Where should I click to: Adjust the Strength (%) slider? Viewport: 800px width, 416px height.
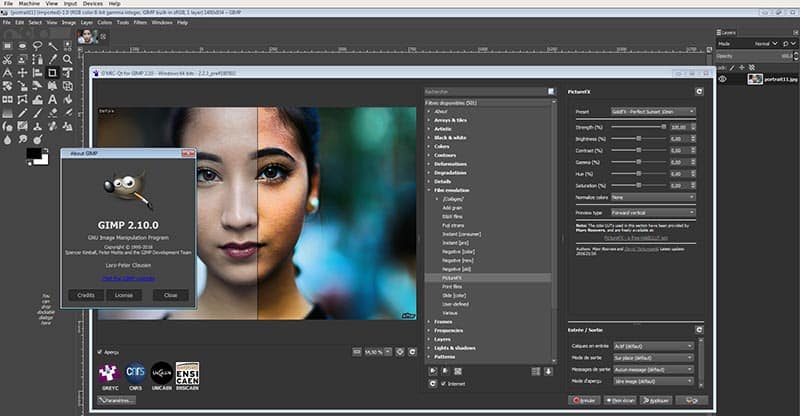pyautogui.click(x=639, y=127)
